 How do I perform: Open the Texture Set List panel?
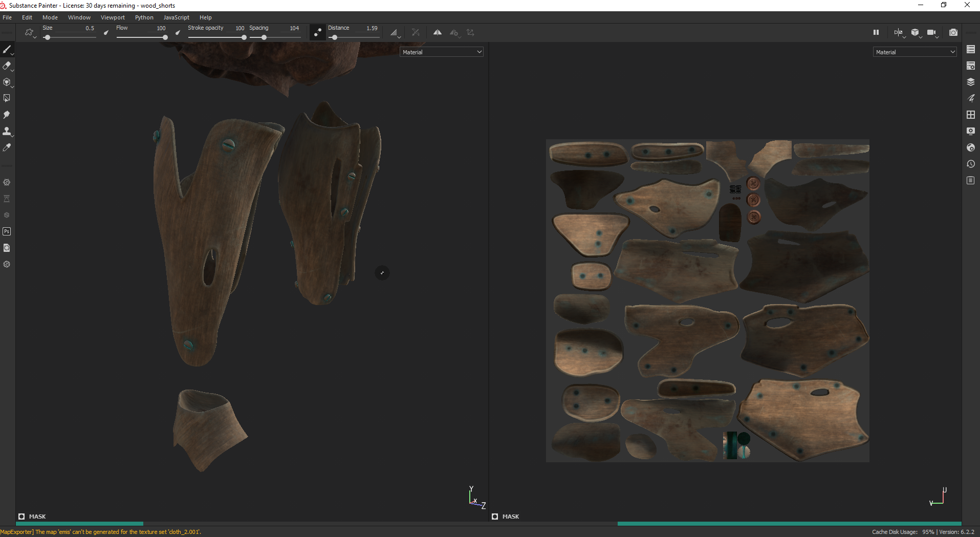coord(971,49)
